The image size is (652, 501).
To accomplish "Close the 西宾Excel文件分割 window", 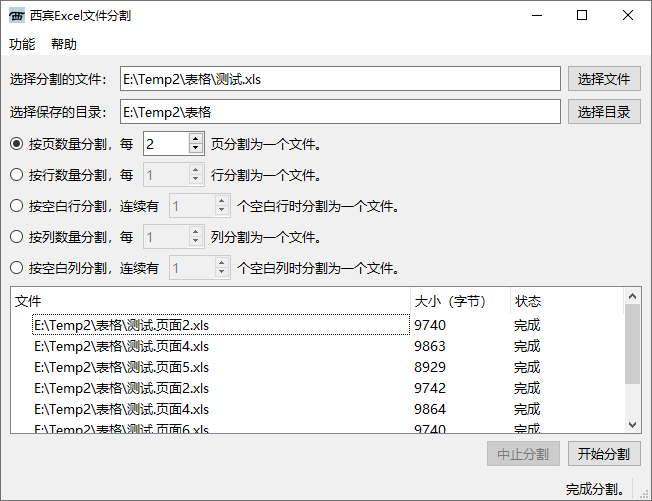I will pyautogui.click(x=628, y=16).
